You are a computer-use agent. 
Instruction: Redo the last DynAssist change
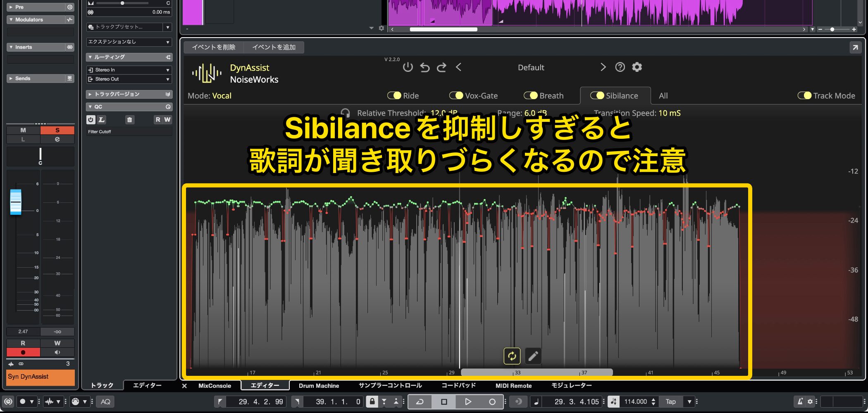[441, 67]
